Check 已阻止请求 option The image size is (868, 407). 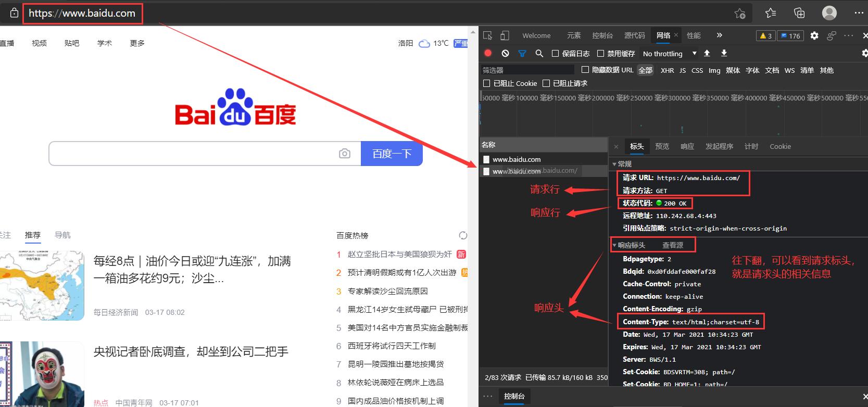(546, 83)
